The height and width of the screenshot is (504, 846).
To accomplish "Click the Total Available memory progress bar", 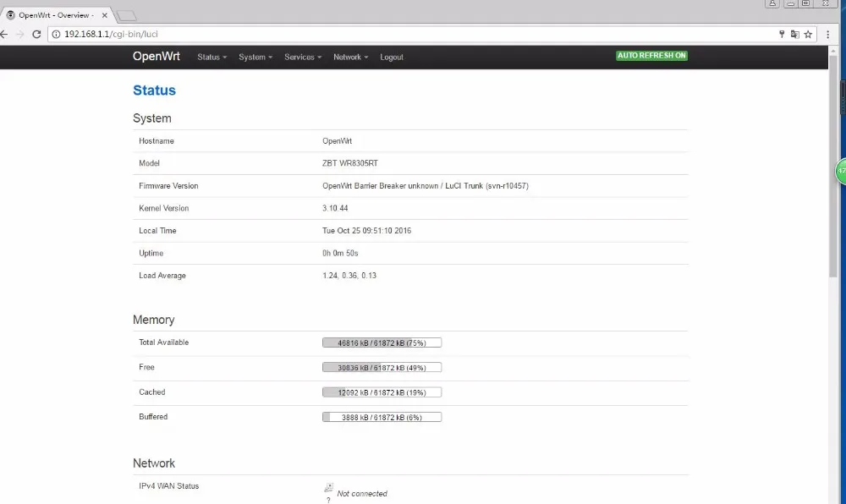I will pos(382,342).
